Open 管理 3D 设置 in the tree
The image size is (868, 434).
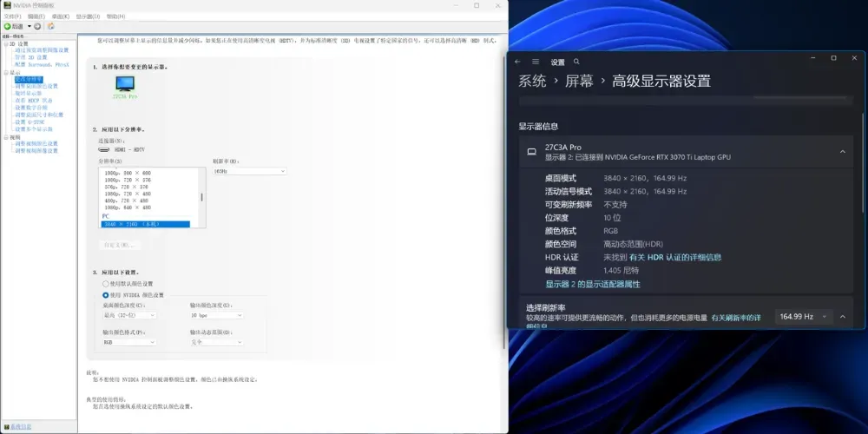click(x=31, y=57)
